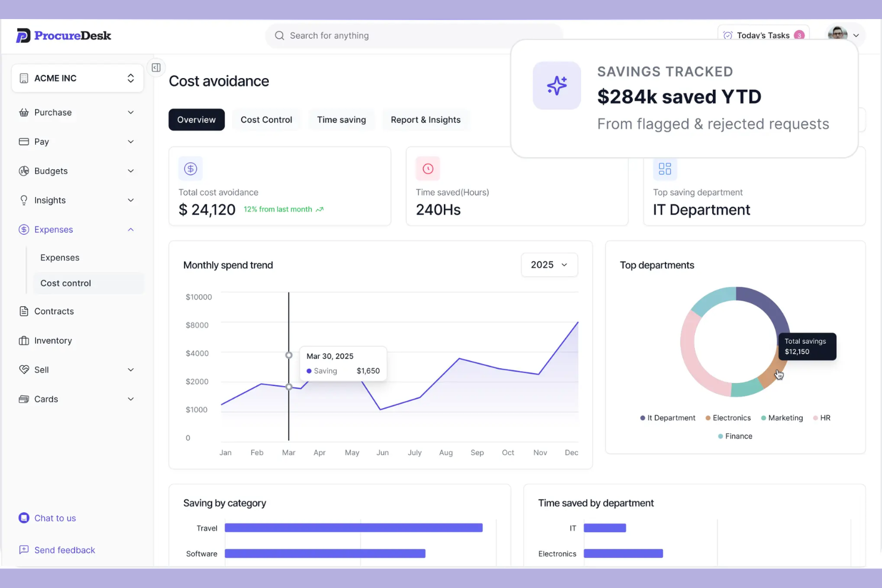The width and height of the screenshot is (882, 588).
Task: Expand the Purchase menu chevron
Action: pos(131,113)
